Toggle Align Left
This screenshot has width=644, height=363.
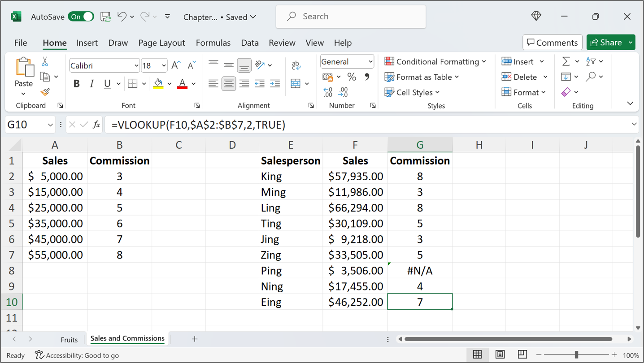click(x=213, y=83)
